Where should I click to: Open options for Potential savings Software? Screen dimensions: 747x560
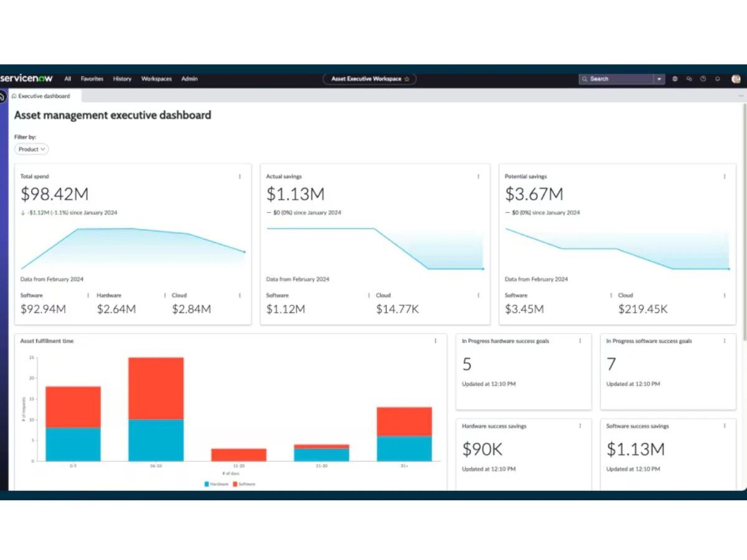tap(611, 296)
